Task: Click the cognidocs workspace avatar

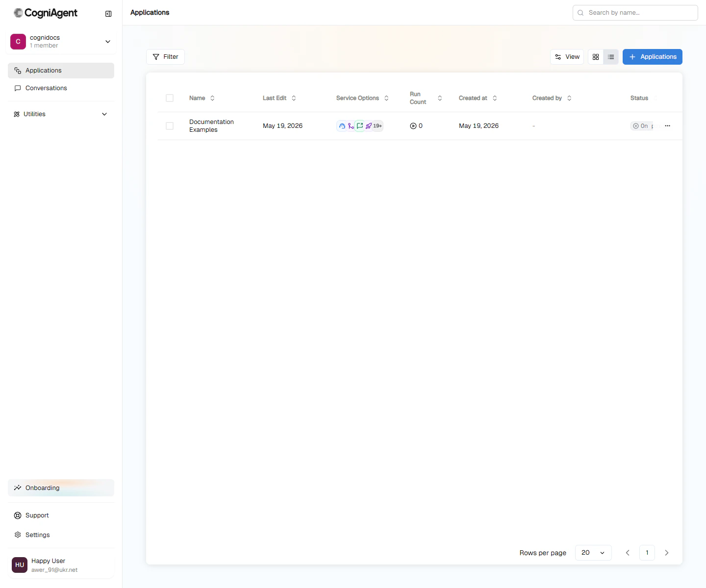Action: pyautogui.click(x=18, y=42)
